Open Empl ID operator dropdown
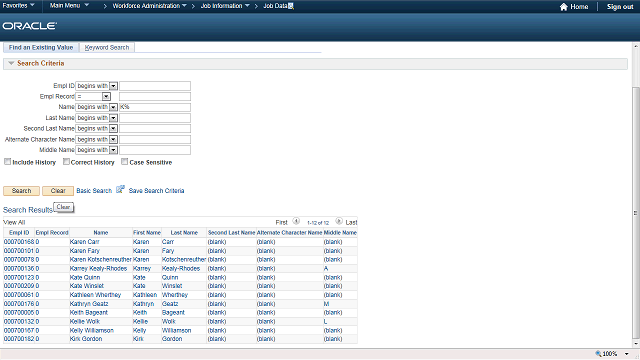 [113, 86]
